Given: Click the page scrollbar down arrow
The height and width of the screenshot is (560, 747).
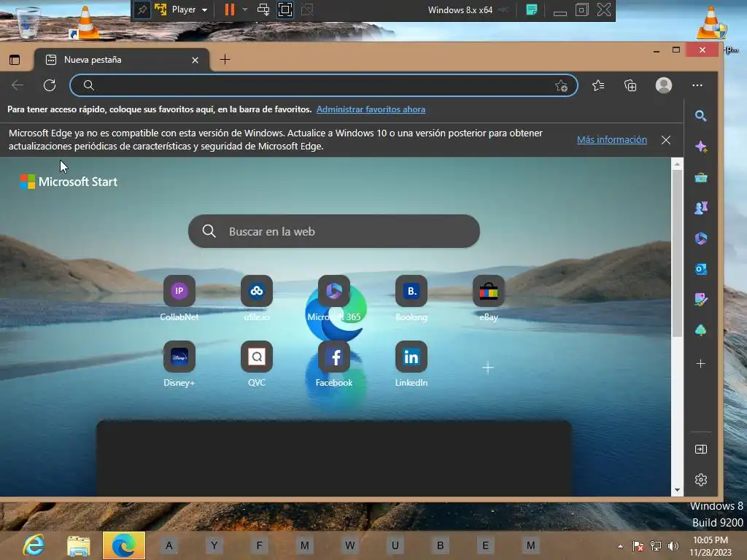Looking at the screenshot, I should tap(677, 490).
